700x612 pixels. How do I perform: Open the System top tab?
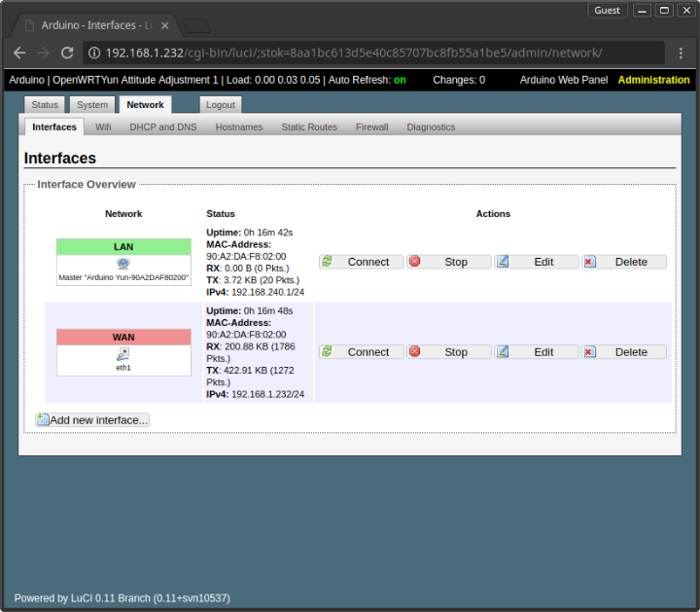coord(92,105)
